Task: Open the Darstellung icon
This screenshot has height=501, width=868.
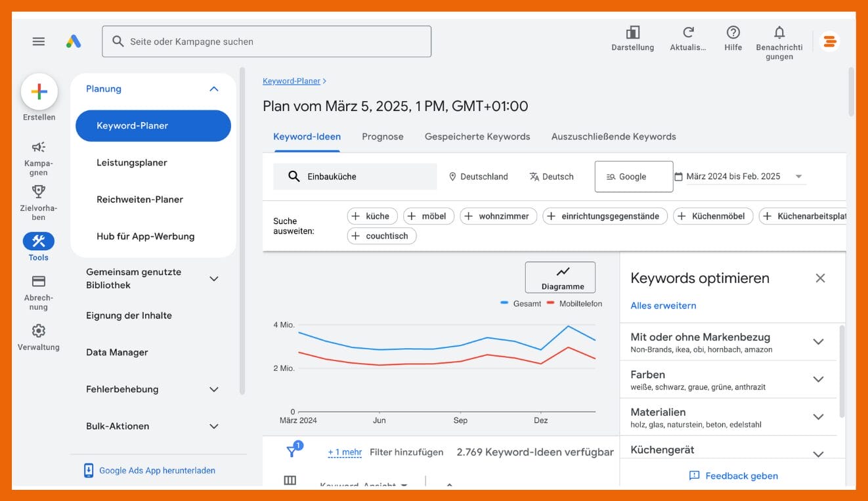Action: coord(632,33)
